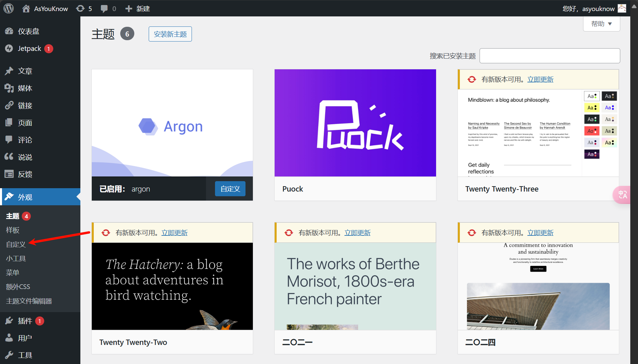Click 您好, asyouknow greeting
The height and width of the screenshot is (364, 638).
(x=588, y=9)
